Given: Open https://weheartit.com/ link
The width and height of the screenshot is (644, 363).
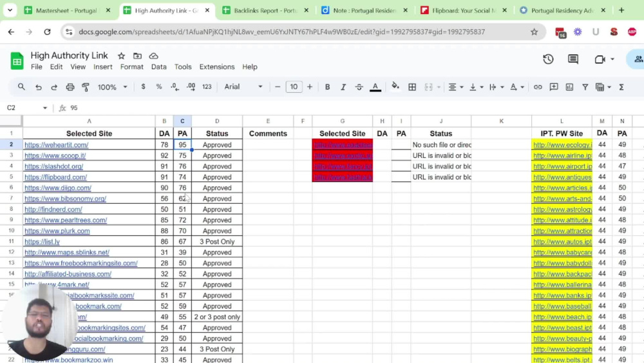Looking at the screenshot, I should 56,144.
